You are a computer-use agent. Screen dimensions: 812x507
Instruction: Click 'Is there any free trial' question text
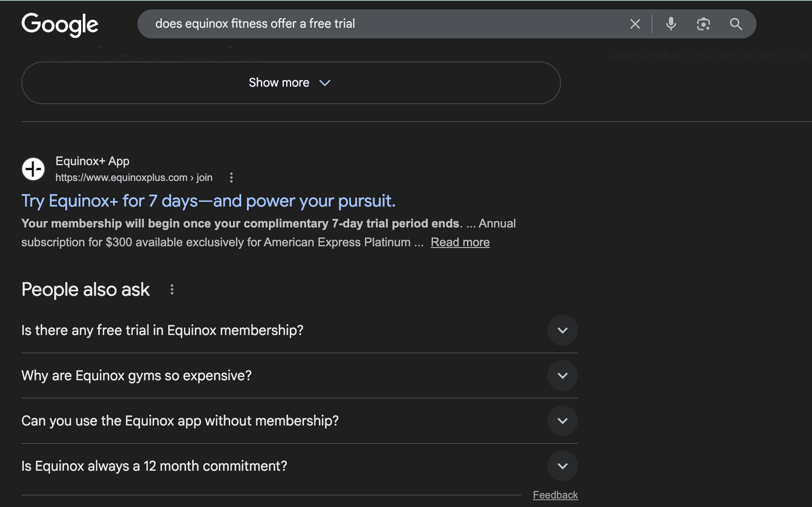coord(162,330)
